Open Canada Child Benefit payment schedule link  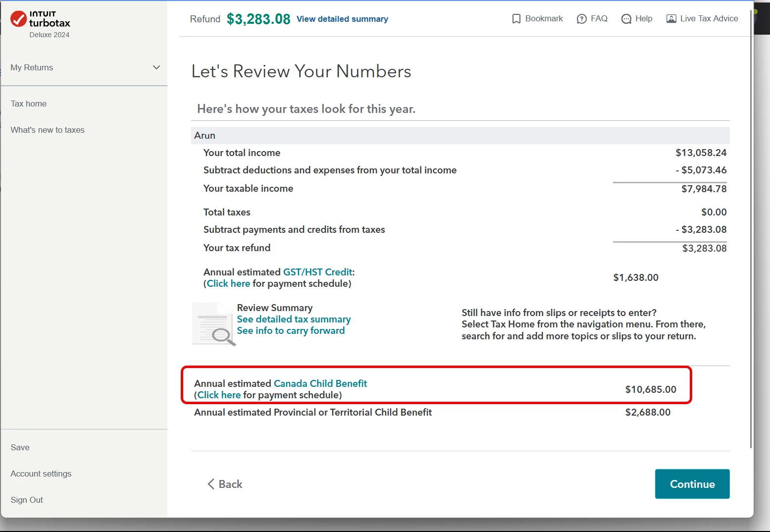219,395
